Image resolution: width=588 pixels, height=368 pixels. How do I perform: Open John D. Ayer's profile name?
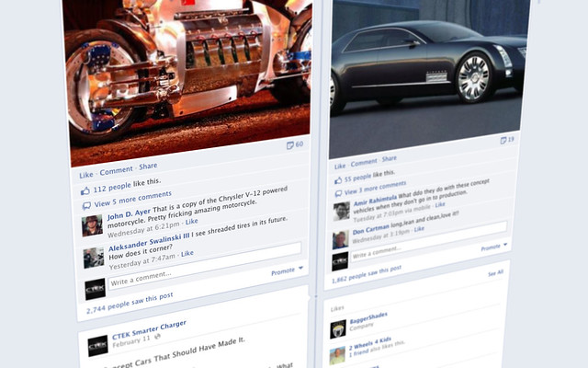coord(129,214)
